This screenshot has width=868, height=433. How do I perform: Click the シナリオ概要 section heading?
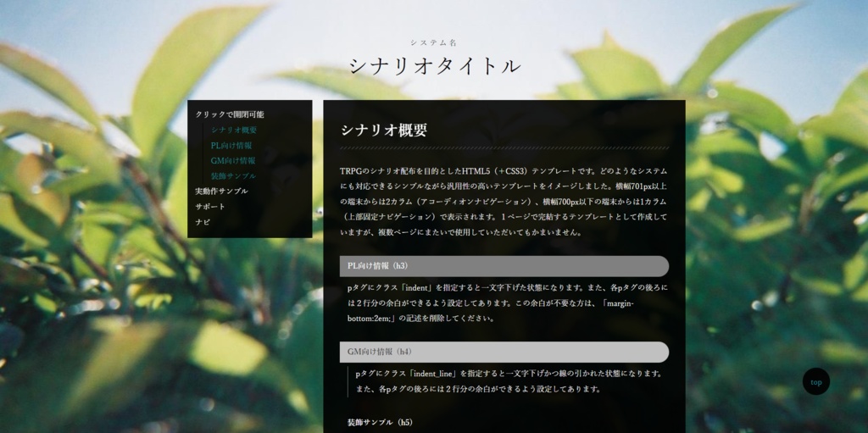[x=384, y=130]
